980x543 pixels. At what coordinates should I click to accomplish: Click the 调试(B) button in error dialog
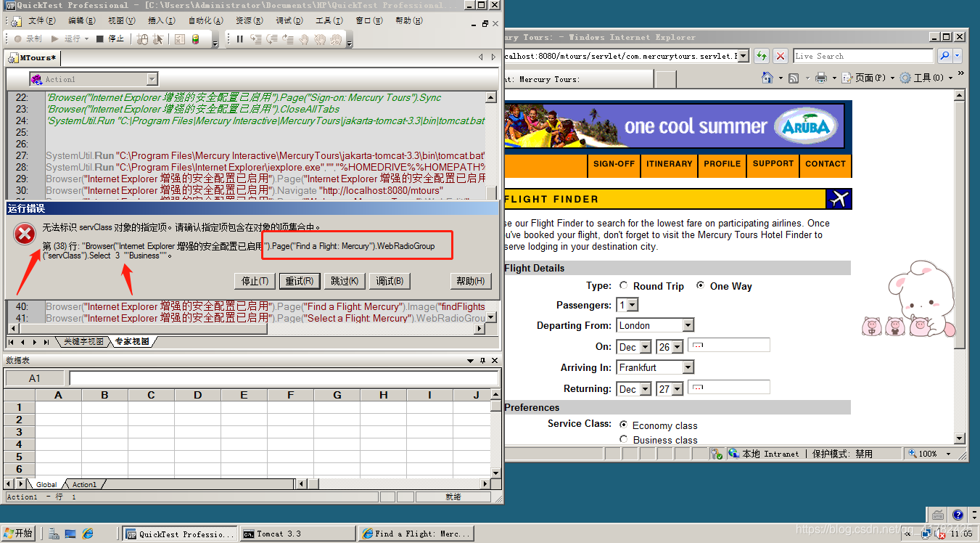(390, 281)
